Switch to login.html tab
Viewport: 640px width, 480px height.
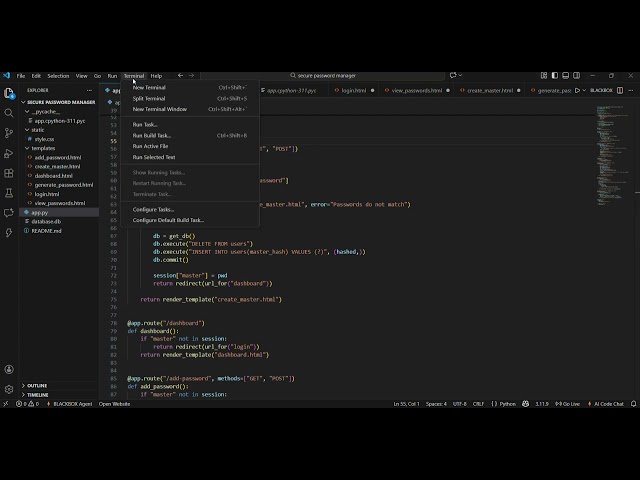[353, 90]
